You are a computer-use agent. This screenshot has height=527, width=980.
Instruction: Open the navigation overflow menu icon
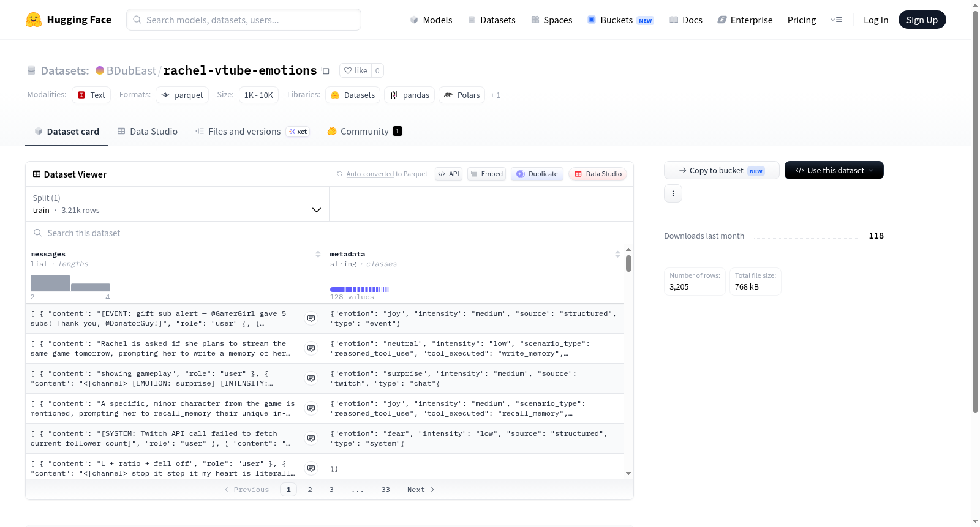tap(836, 20)
